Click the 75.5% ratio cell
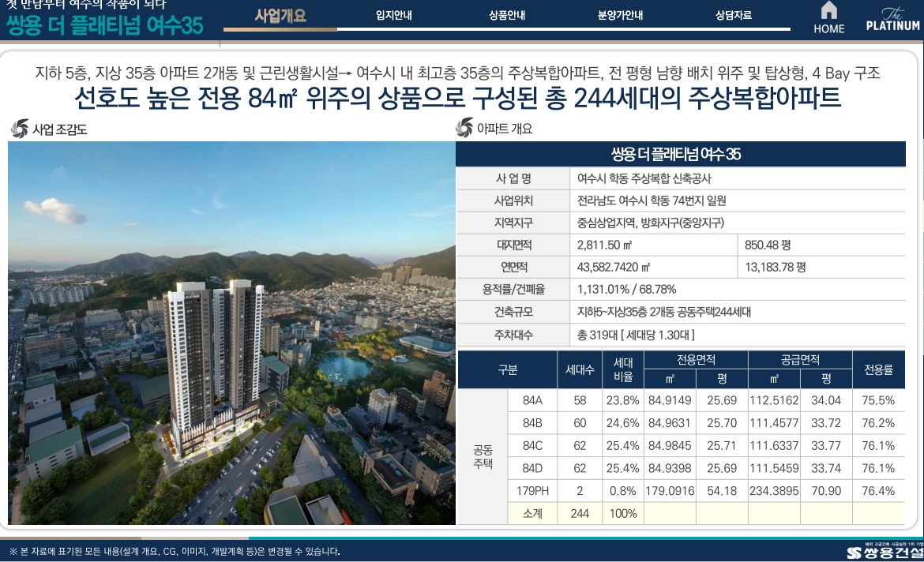 pos(879,400)
